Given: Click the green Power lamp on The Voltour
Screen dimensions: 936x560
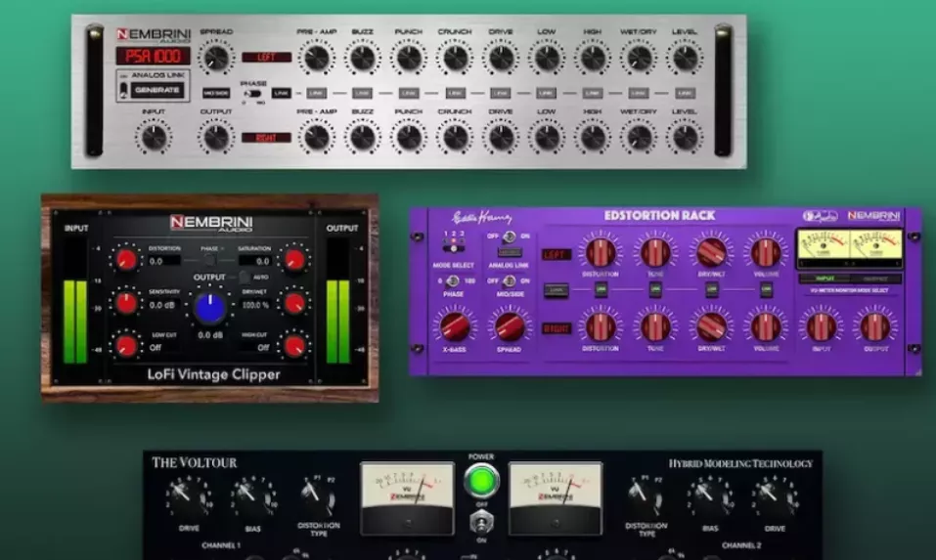Looking at the screenshot, I should [481, 481].
